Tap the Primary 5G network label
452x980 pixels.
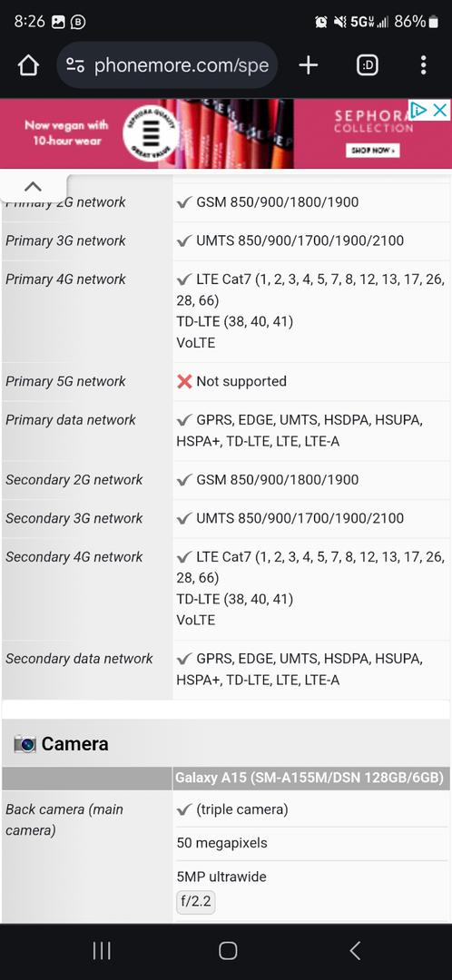(65, 381)
